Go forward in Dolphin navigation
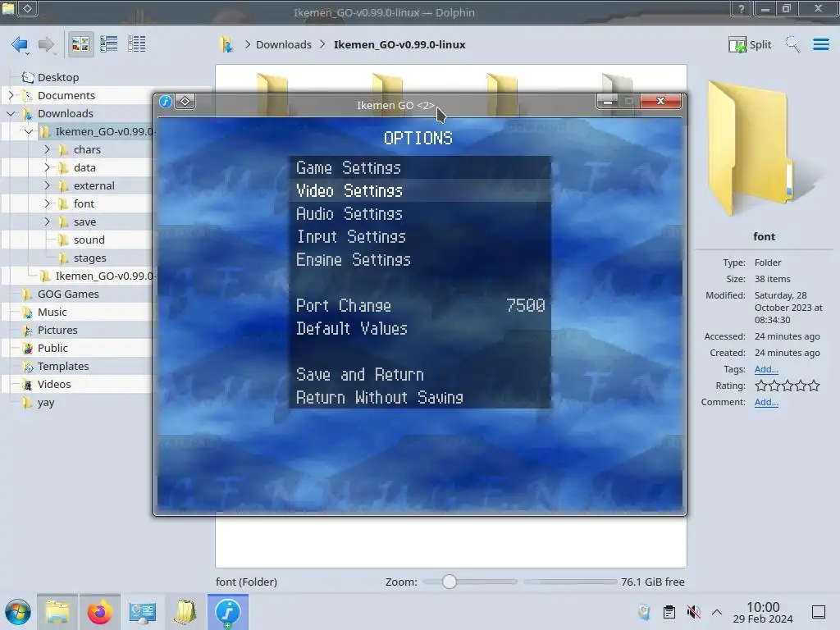This screenshot has width=840, height=630. 47,44
